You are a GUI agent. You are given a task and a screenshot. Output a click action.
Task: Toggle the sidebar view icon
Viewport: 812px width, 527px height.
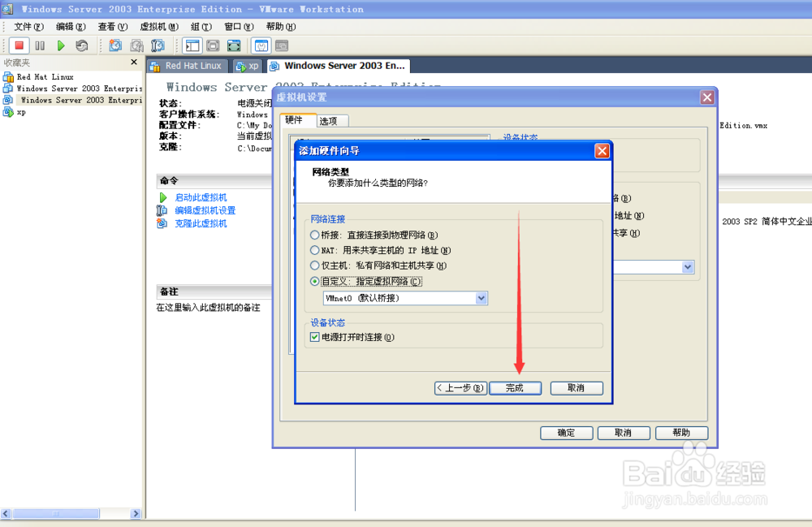click(x=192, y=45)
